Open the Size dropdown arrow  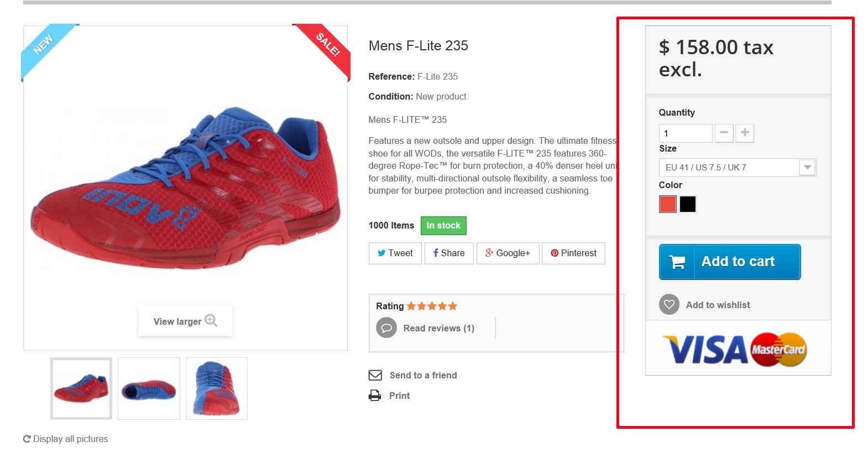tap(807, 167)
